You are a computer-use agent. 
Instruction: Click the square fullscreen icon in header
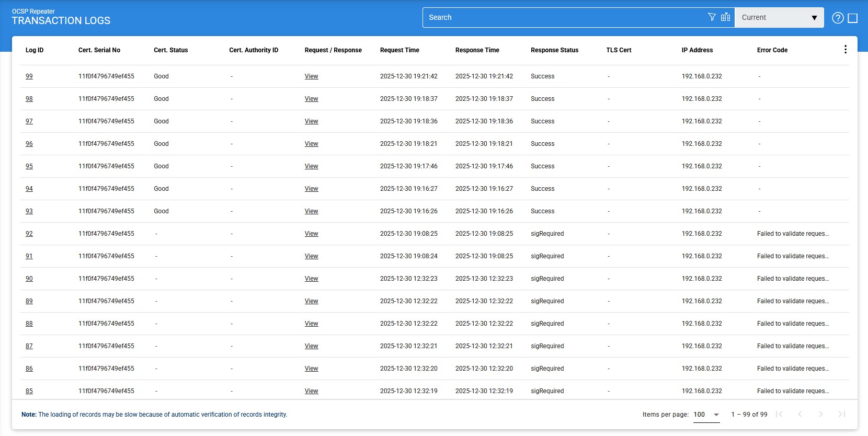852,18
